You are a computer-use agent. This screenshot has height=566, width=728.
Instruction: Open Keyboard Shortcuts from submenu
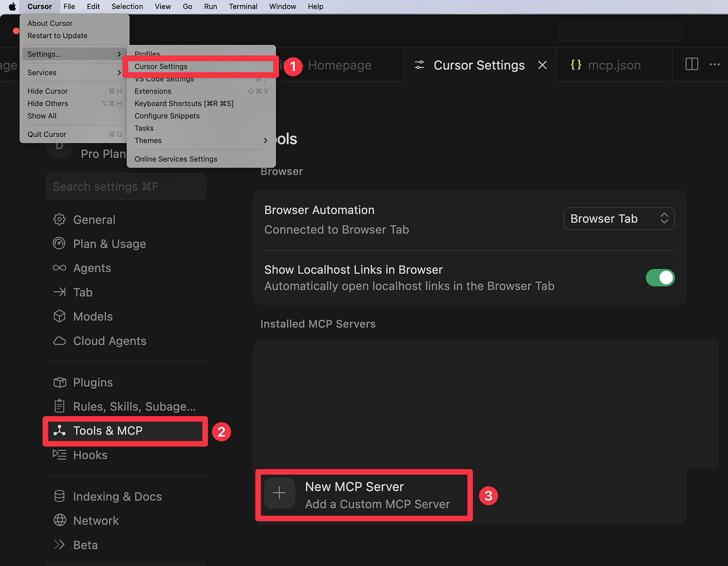click(200, 103)
